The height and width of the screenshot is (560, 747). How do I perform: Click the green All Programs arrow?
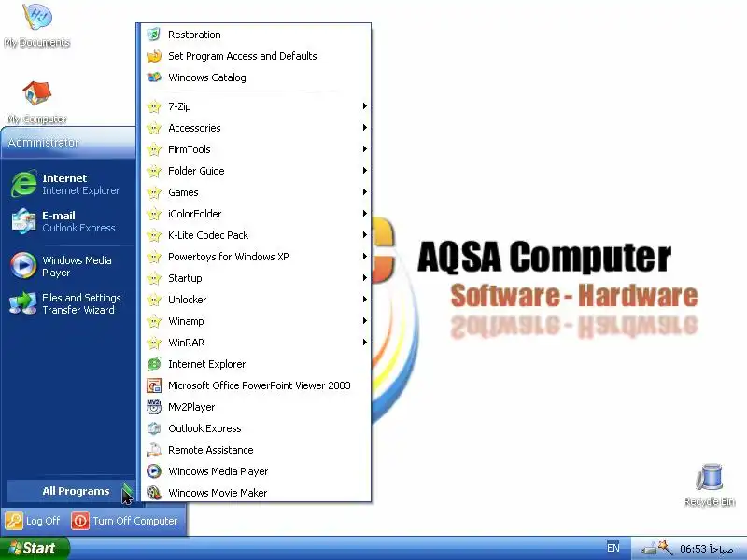click(127, 491)
